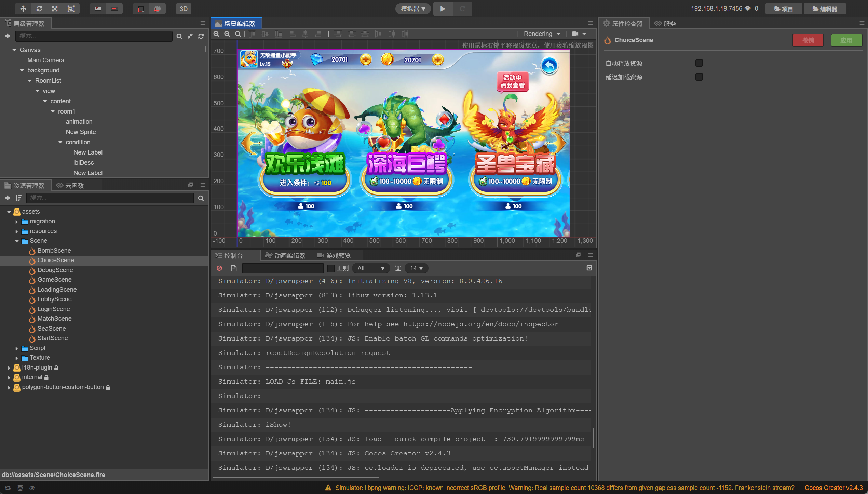Select LobbyScene in the assets tree

[x=54, y=299]
